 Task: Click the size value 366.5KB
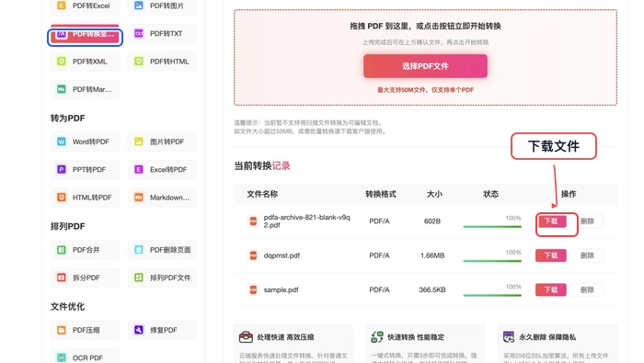tap(432, 289)
